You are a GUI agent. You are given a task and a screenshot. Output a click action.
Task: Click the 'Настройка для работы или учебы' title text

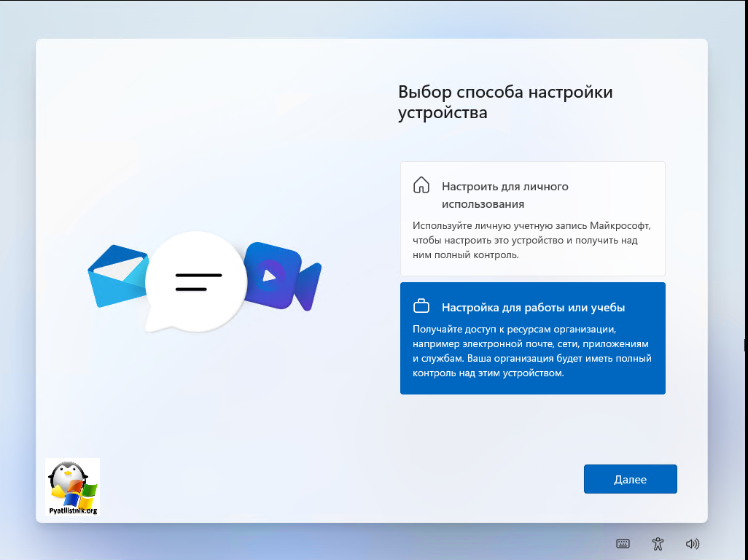click(533, 307)
